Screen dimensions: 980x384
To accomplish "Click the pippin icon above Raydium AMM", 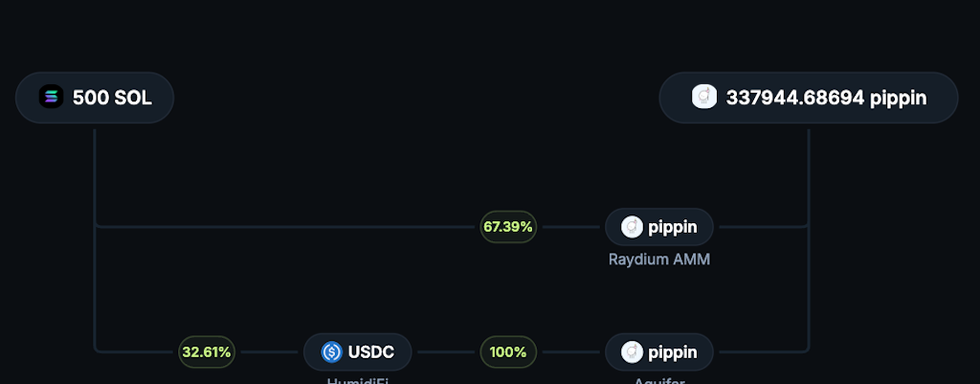I will (632, 227).
